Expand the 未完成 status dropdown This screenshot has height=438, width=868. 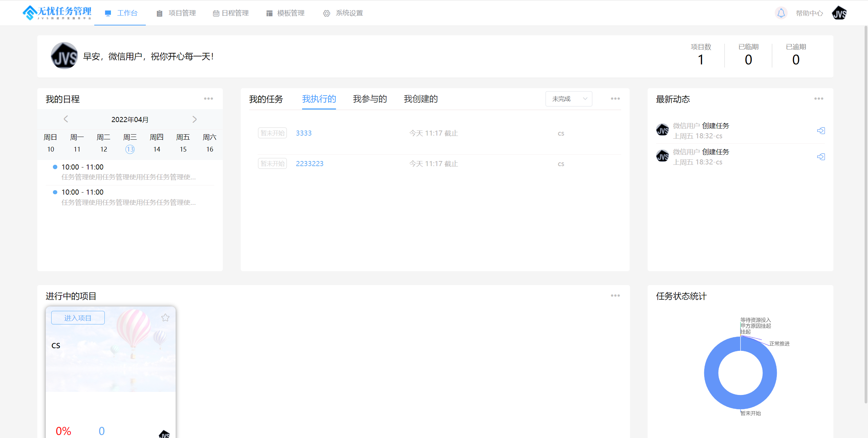[569, 99]
